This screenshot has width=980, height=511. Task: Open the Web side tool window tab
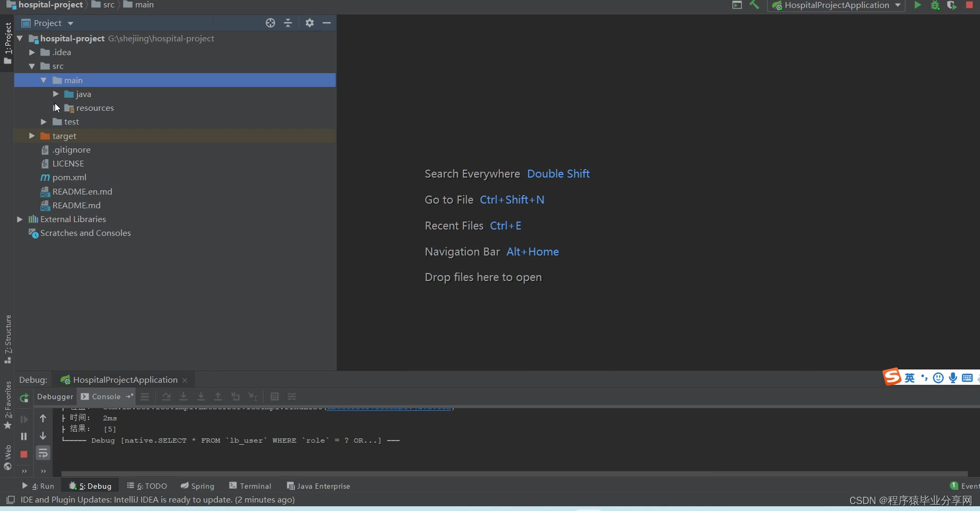pos(7,457)
